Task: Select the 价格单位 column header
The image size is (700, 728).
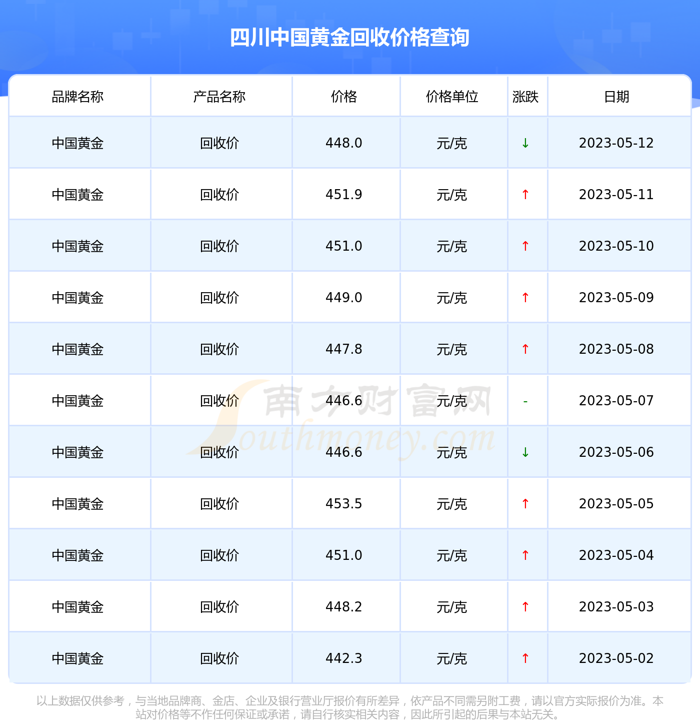Action: coord(452,97)
